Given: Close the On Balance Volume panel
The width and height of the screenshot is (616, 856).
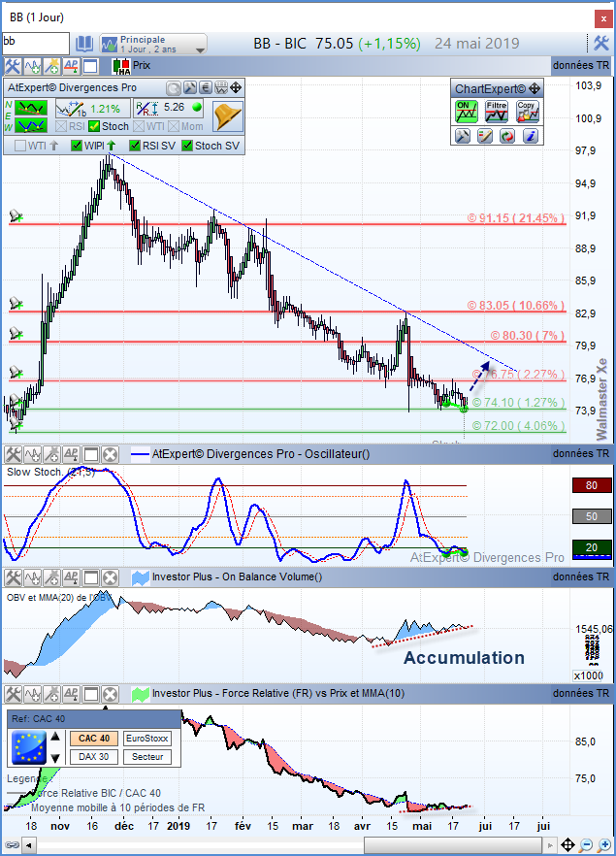Looking at the screenshot, I should 111,577.
